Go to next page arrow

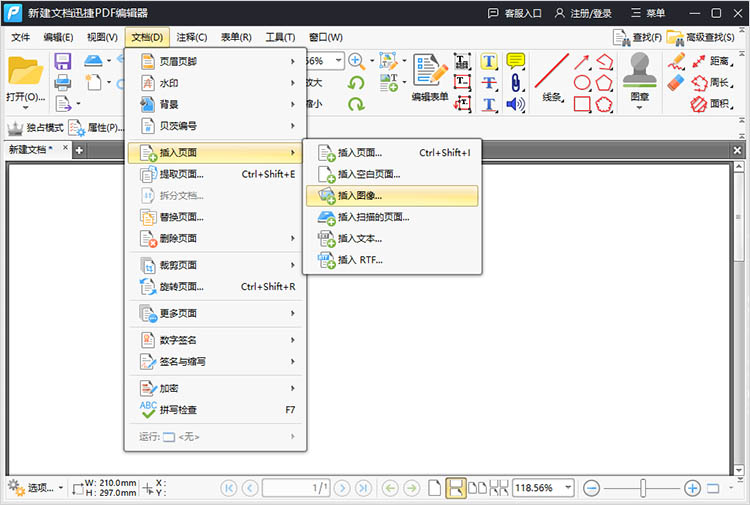click(342, 488)
